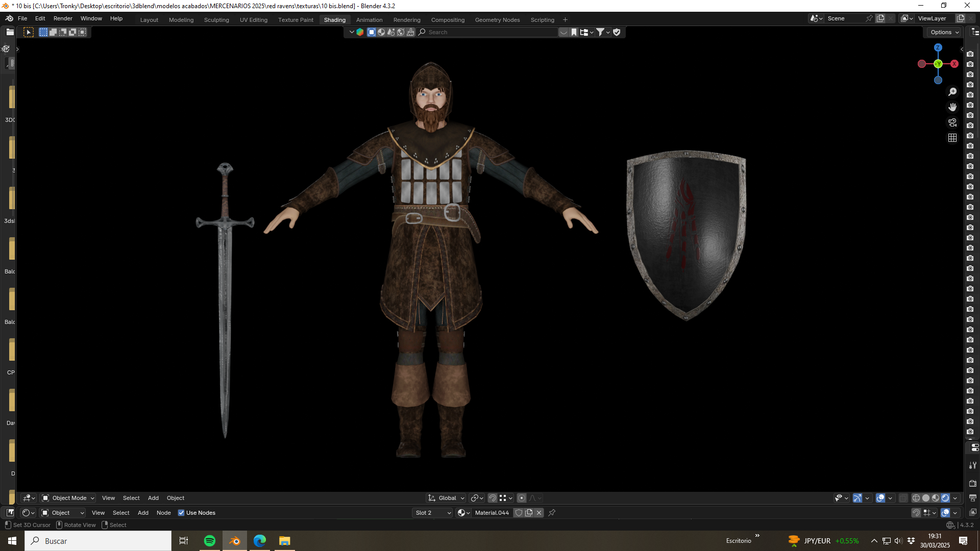Screen dimensions: 980x551
Task: Toggle camera view icon in viewport
Action: tap(952, 122)
